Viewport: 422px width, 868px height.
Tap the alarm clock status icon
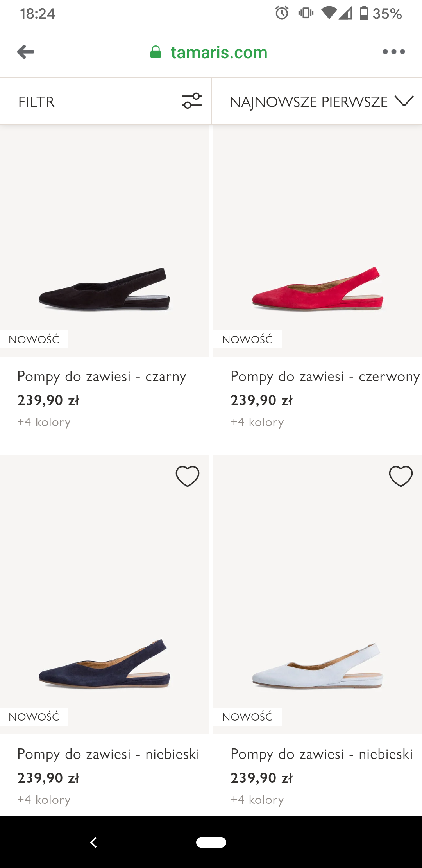282,13
